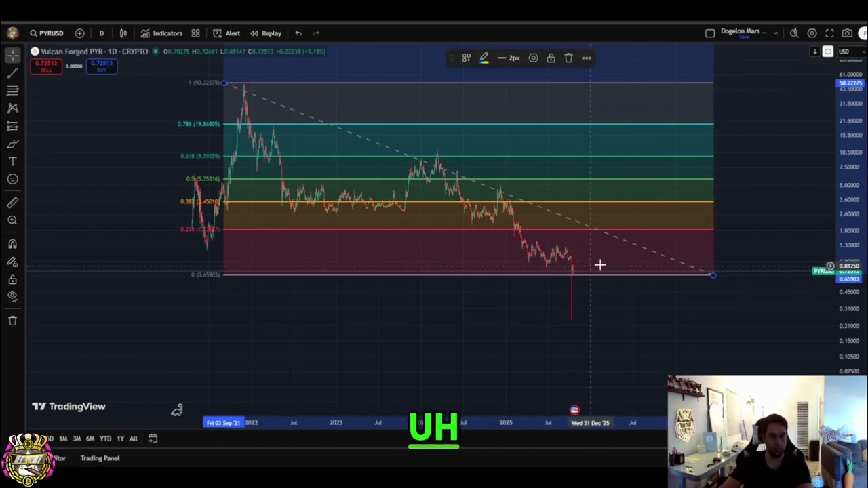Select the 6M date range

[90, 439]
